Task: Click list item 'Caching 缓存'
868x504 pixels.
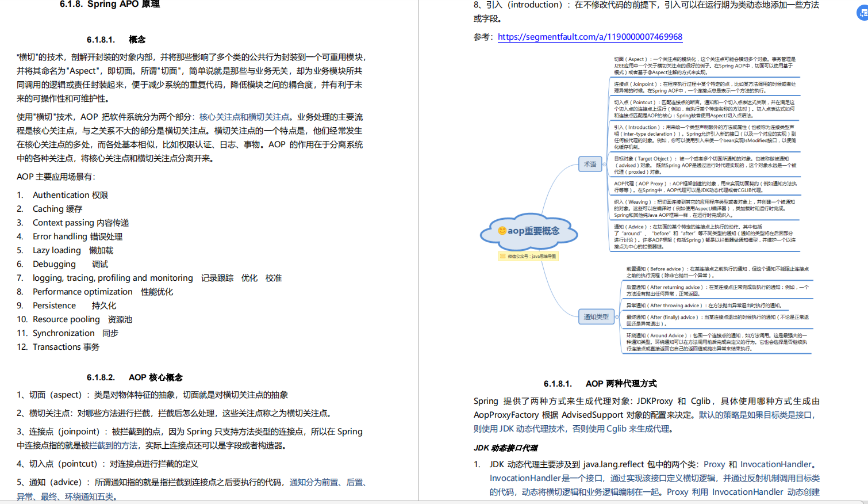Action: [57, 209]
